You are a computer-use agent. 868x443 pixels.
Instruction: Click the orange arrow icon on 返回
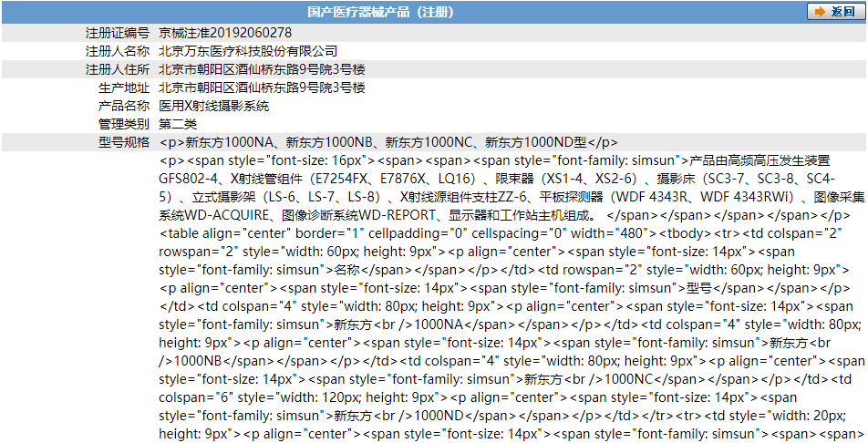click(821, 12)
